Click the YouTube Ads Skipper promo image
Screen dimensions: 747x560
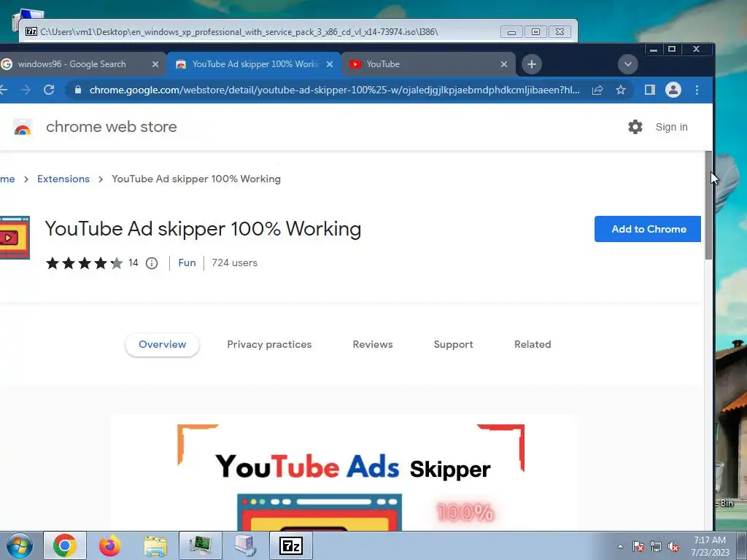click(344, 472)
